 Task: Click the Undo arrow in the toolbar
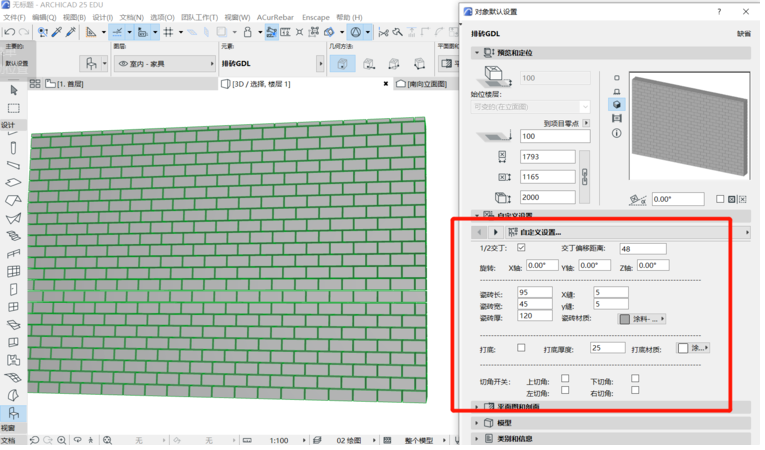click(x=9, y=32)
